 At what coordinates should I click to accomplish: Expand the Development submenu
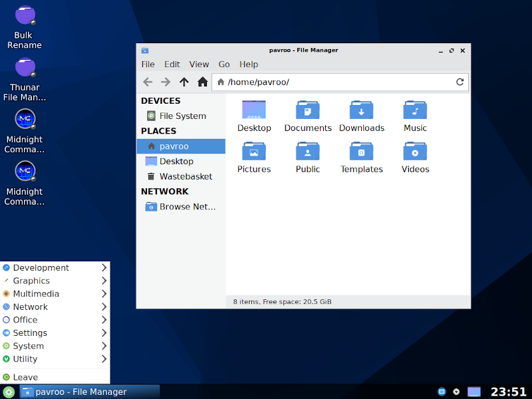tap(55, 268)
